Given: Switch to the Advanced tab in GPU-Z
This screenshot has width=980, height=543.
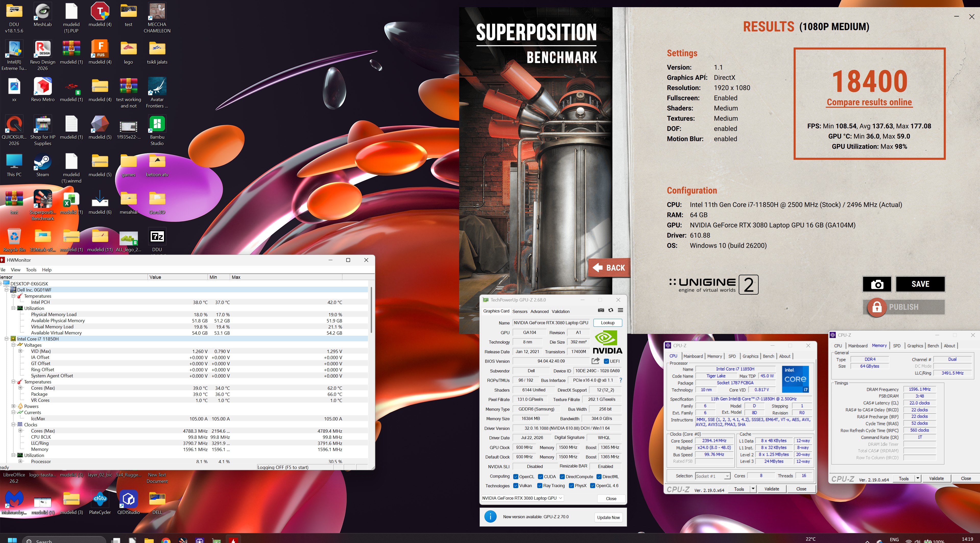Looking at the screenshot, I should [x=540, y=311].
